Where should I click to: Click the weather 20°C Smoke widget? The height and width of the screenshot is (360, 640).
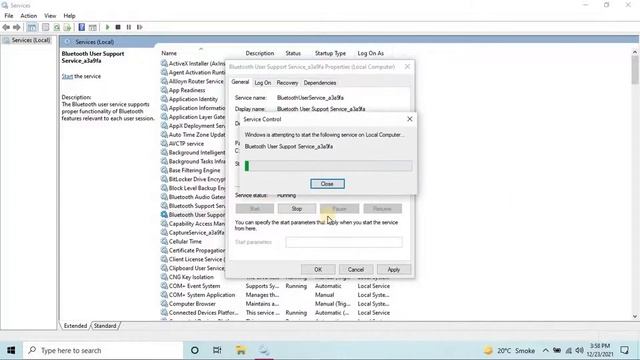pyautogui.click(x=509, y=351)
